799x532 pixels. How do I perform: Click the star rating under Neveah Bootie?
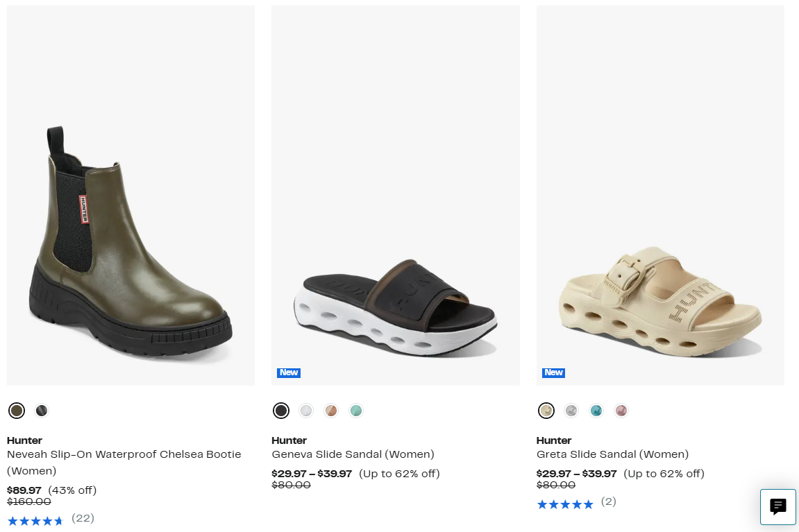pyautogui.click(x=35, y=520)
